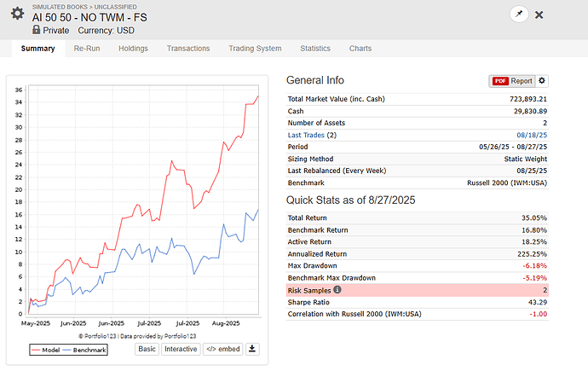Click the Risk Samples info icon
This screenshot has width=588, height=371.
point(337,290)
